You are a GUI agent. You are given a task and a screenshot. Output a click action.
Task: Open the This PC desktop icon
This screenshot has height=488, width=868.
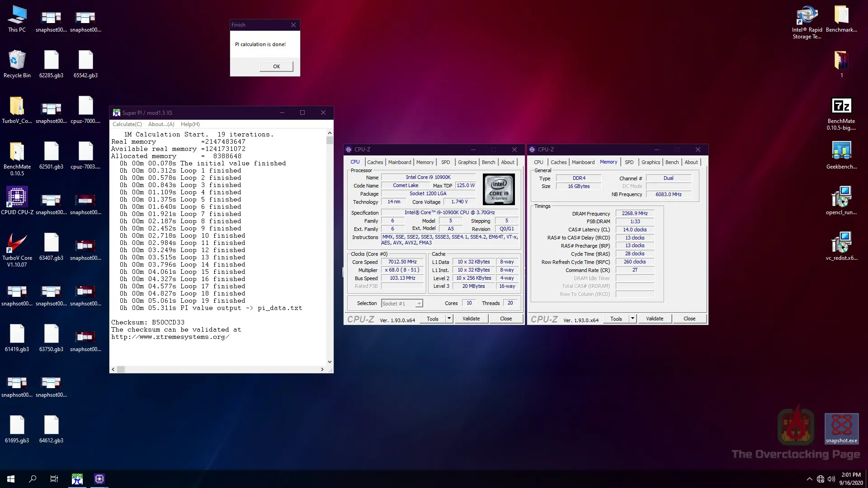[x=17, y=19]
